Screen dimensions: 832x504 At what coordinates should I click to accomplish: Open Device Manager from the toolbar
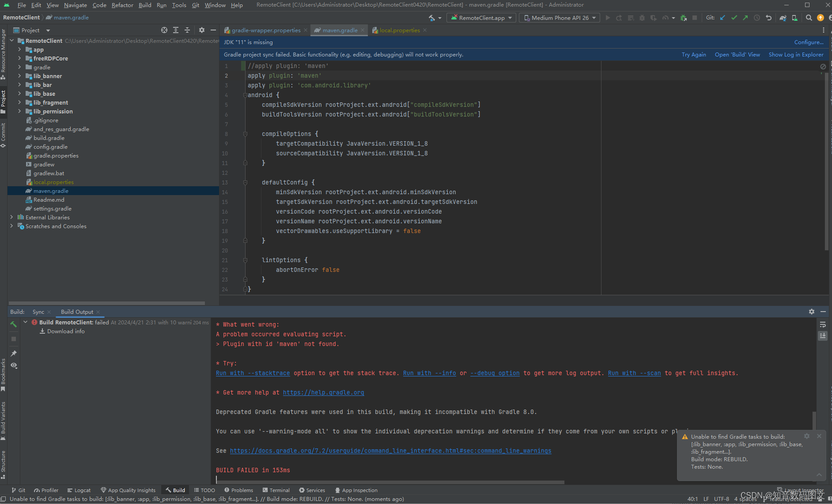pos(794,18)
